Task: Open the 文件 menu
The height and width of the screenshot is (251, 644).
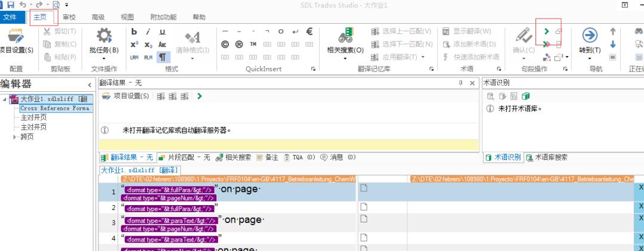Action: (11, 17)
